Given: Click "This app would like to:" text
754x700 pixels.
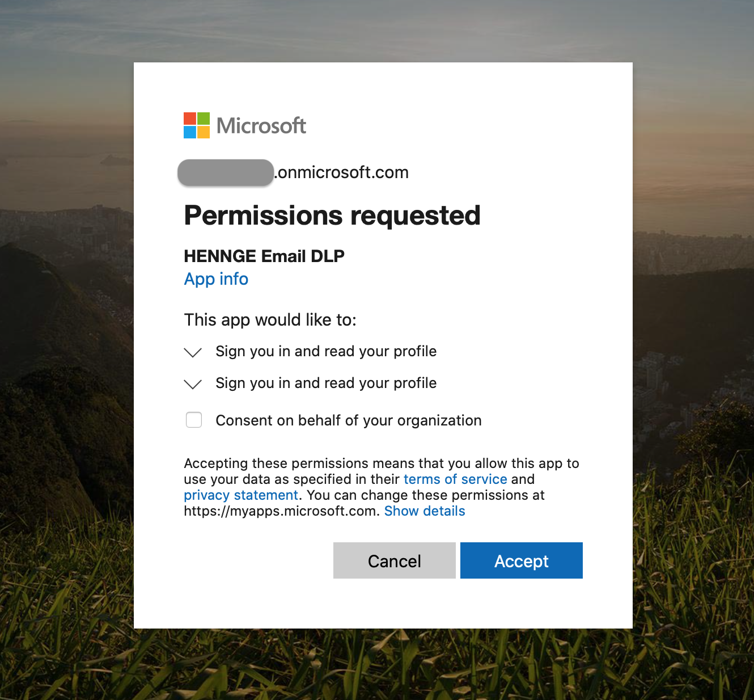Looking at the screenshot, I should pos(270,320).
